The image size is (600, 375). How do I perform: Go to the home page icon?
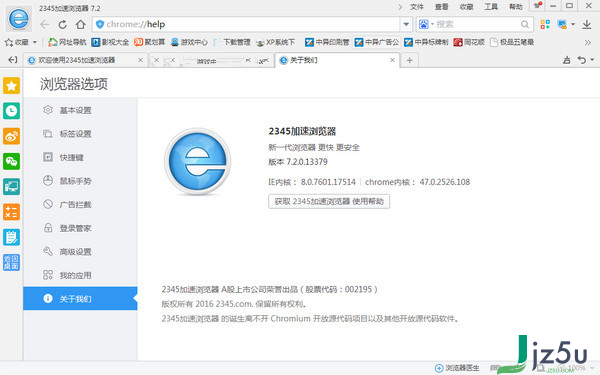(80, 24)
